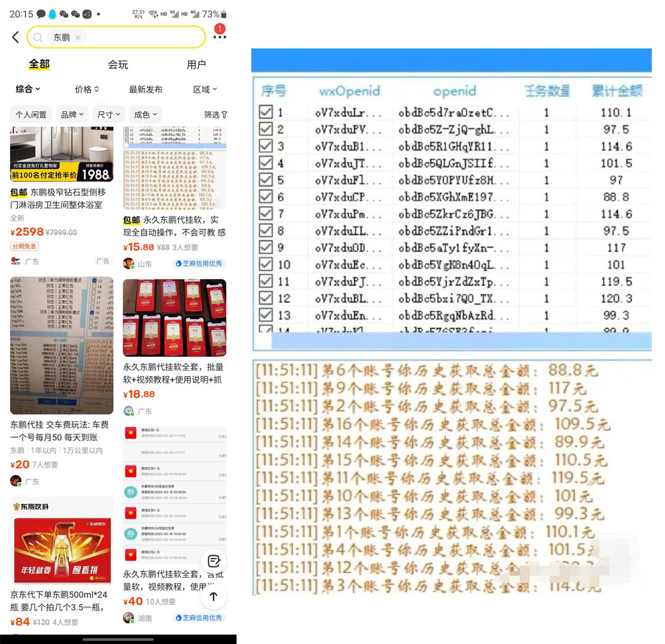Tap the back-to-top arrow button
Screen dimensions: 665x644
point(213,598)
